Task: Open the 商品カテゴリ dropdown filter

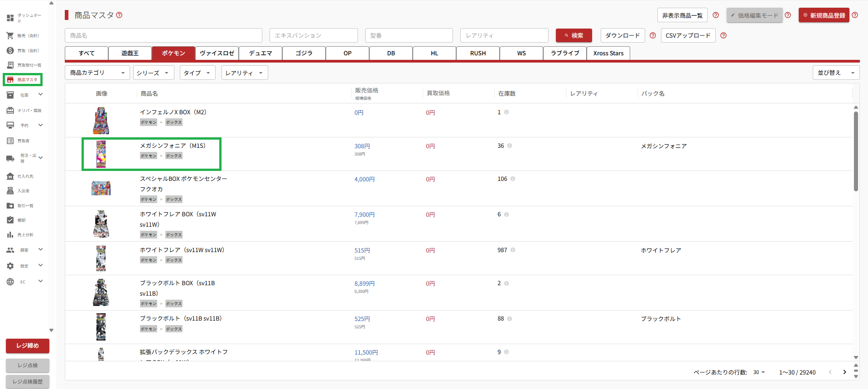Action: pos(97,73)
